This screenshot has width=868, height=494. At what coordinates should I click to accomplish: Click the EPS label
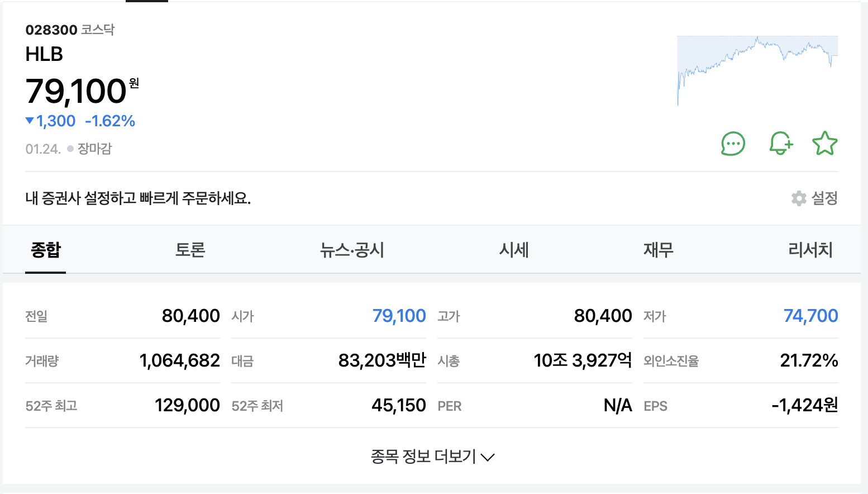click(x=656, y=406)
